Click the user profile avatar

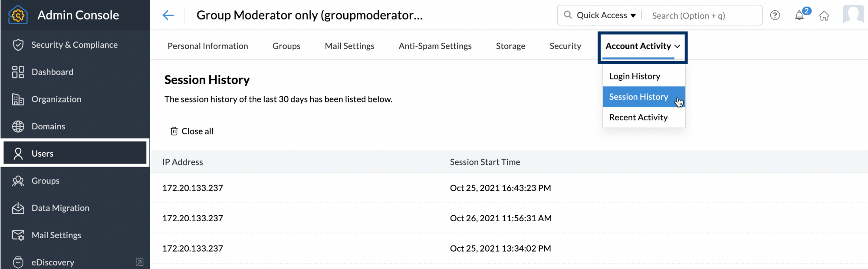pos(853,14)
